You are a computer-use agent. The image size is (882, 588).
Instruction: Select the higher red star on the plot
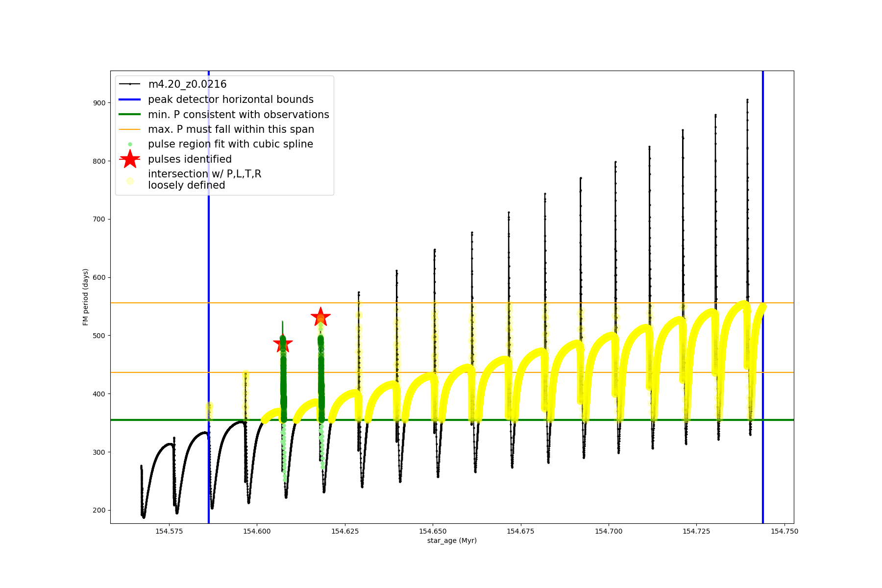pos(320,318)
